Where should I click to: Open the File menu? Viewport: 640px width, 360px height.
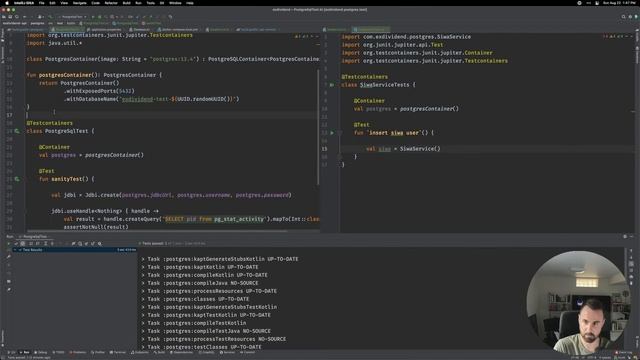[41, 3]
